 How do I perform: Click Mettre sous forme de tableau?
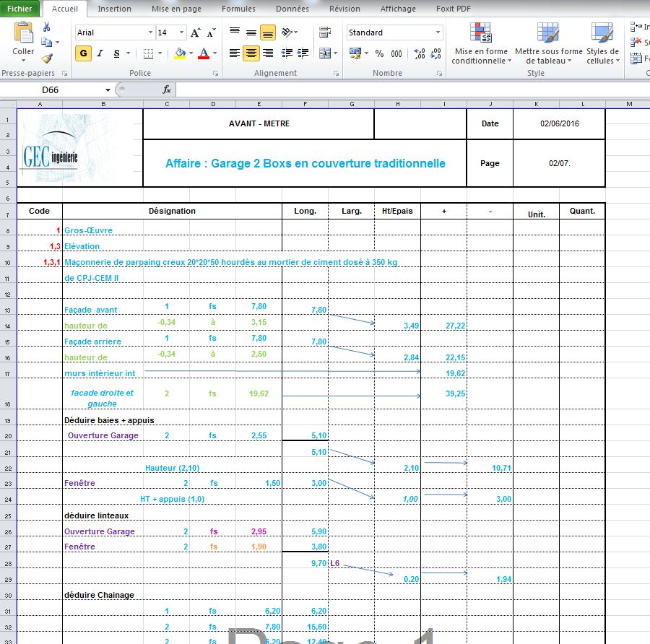(547, 43)
